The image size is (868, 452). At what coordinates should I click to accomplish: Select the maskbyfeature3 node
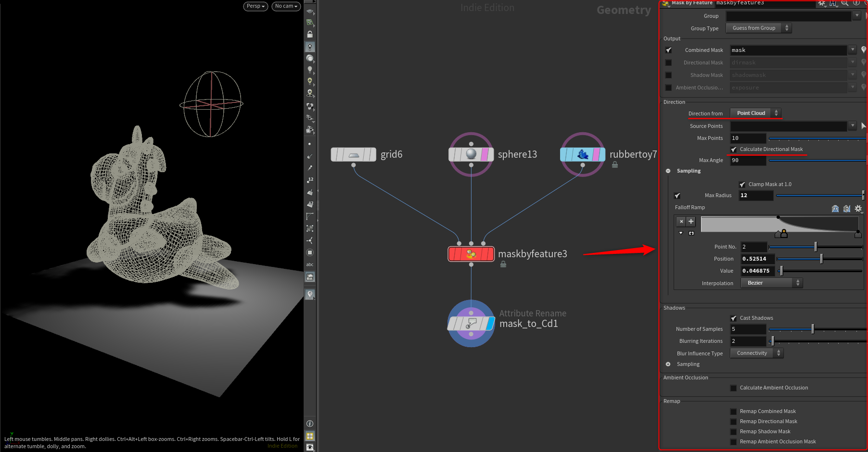click(471, 254)
